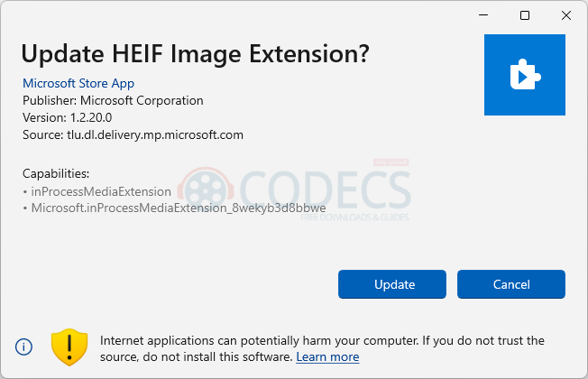
Task: Select the Publisher: Microsoft Corporation text
Action: 113,100
